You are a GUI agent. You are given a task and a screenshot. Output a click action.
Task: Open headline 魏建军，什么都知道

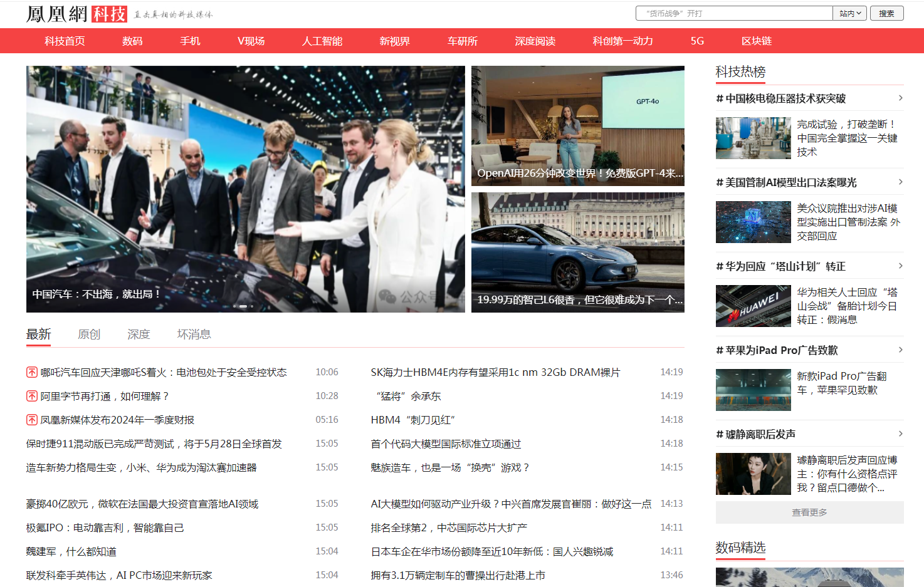click(x=71, y=551)
